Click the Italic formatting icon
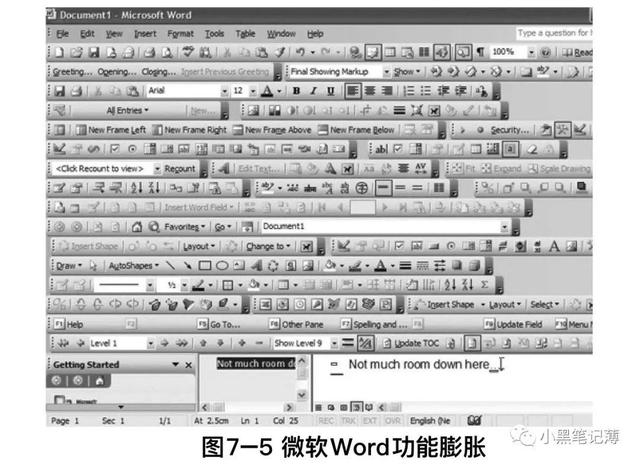 [x=313, y=91]
